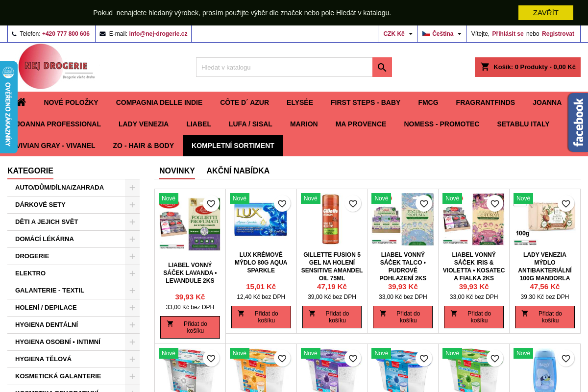Viewport: 588px width, 392px height.
Task: Add Gillette Fusion 5 gel to wishlist
Action: click(x=353, y=204)
